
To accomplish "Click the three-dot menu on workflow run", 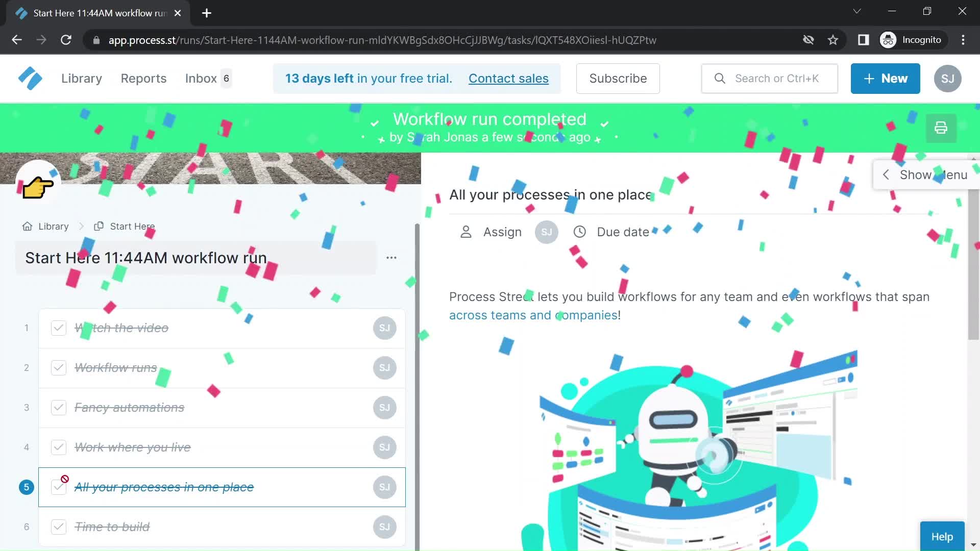I will pyautogui.click(x=391, y=257).
